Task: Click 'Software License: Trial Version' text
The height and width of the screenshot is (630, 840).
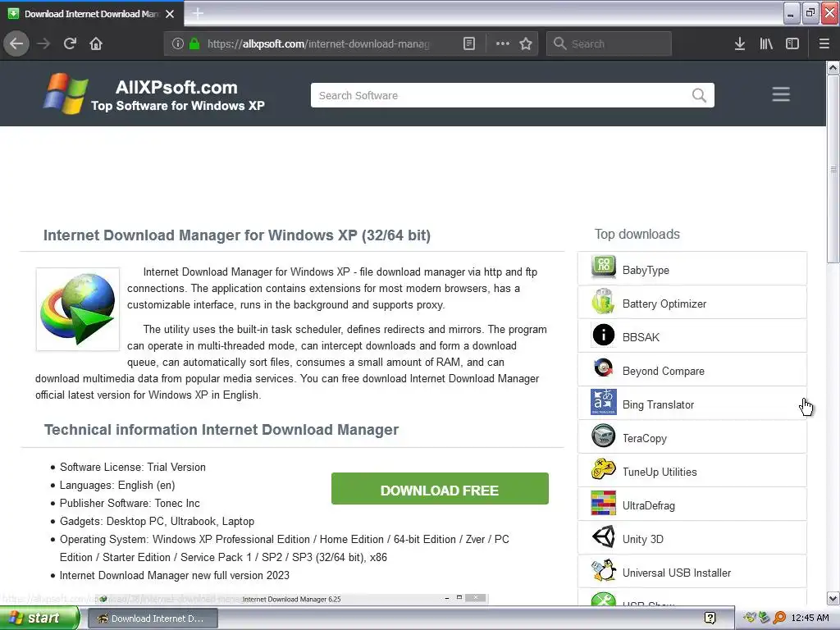Action: 132,467
